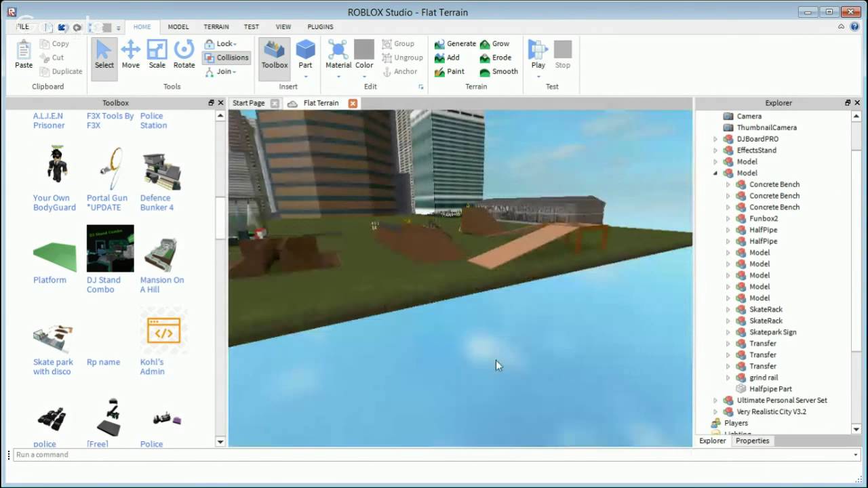Activate the Rotate tool
The width and height of the screenshot is (868, 488).
pos(184,56)
